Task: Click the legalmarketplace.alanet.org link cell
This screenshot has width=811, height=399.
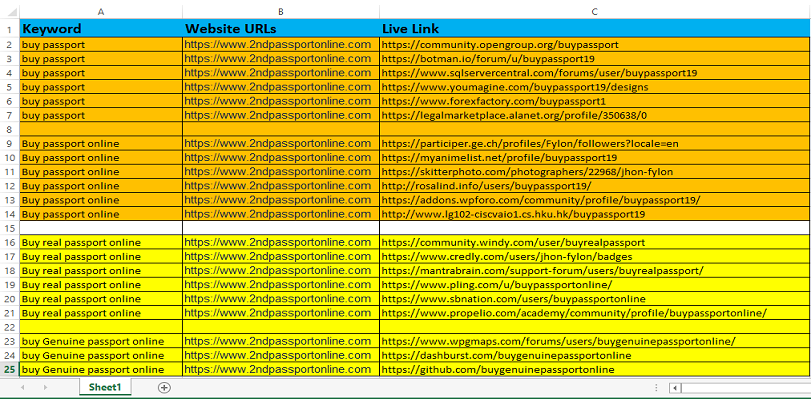Action: point(595,115)
